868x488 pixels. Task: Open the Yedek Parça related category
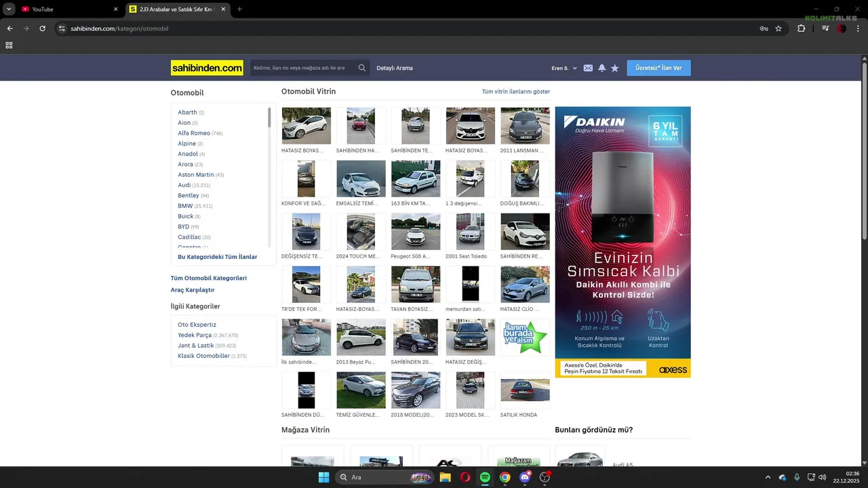pyautogui.click(x=195, y=335)
